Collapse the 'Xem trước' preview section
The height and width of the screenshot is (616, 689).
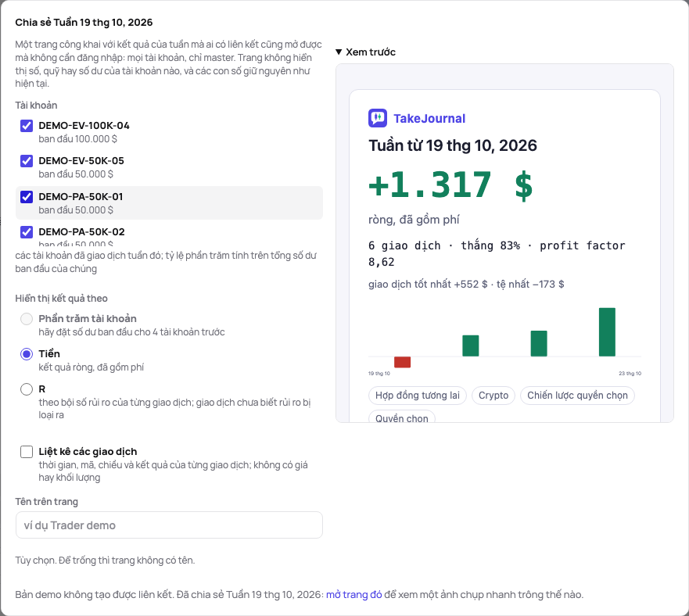coord(365,52)
